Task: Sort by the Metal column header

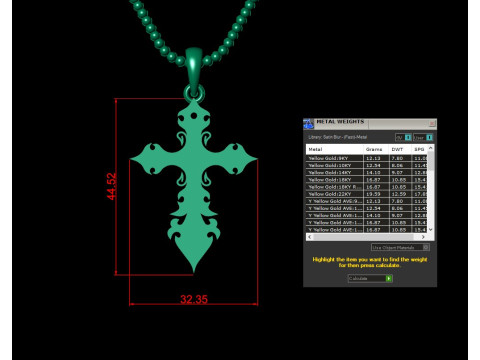Action: (x=335, y=149)
